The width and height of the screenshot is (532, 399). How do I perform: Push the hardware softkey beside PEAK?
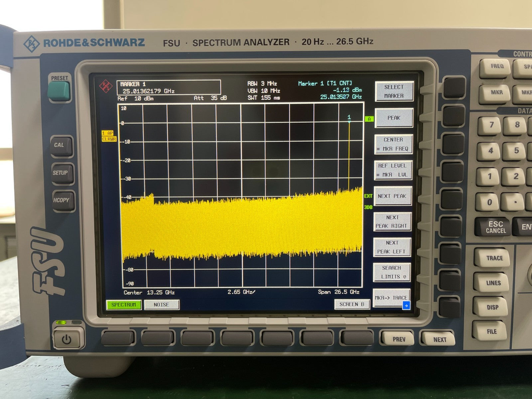pyautogui.click(x=455, y=116)
